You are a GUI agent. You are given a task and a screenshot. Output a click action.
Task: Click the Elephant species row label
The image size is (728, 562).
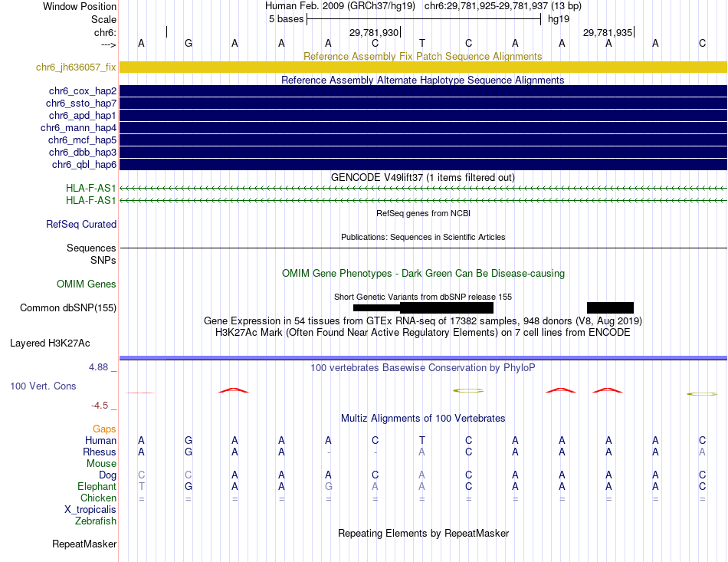97,486
